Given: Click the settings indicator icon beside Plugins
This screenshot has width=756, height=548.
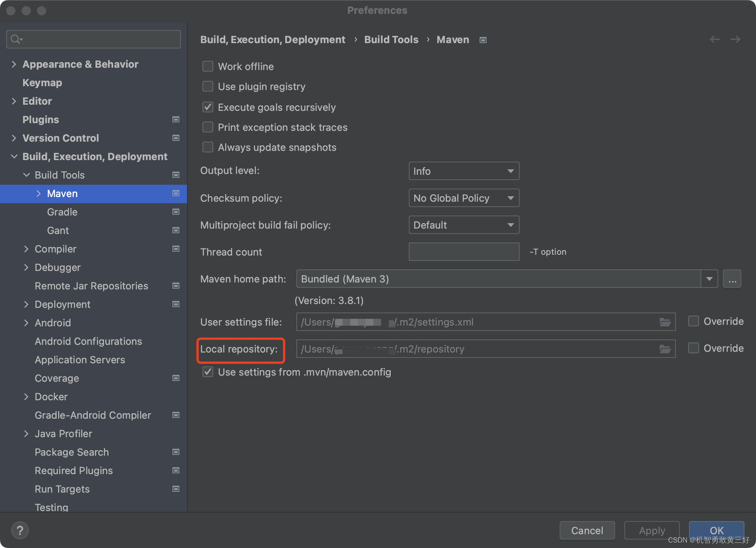Looking at the screenshot, I should 176,119.
